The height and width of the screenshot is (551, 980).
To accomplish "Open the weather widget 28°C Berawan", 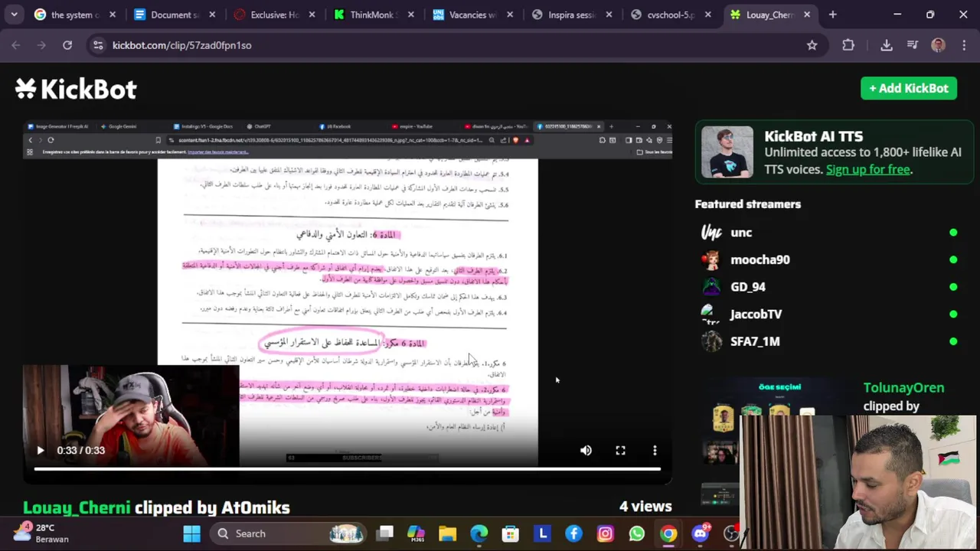I will [x=43, y=533].
